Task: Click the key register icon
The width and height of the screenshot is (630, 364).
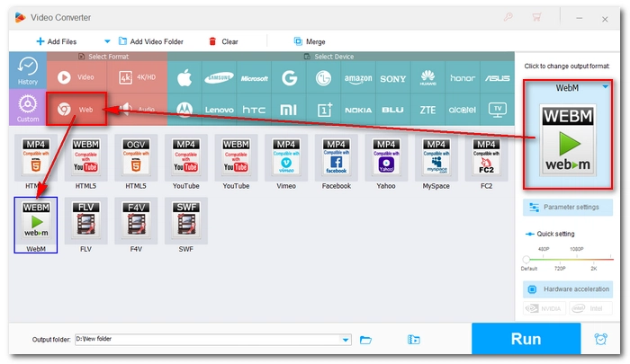Action: (508, 17)
